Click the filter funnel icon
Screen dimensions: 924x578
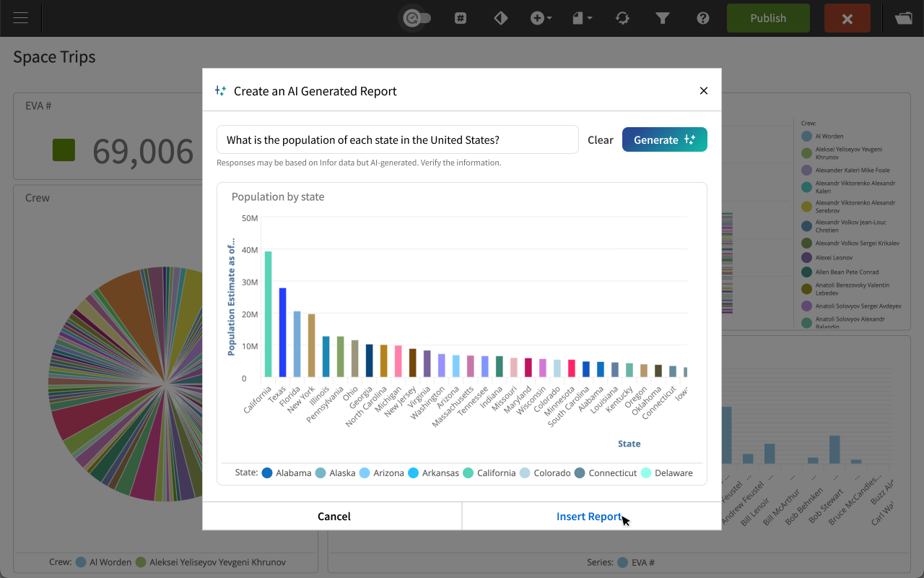click(663, 18)
